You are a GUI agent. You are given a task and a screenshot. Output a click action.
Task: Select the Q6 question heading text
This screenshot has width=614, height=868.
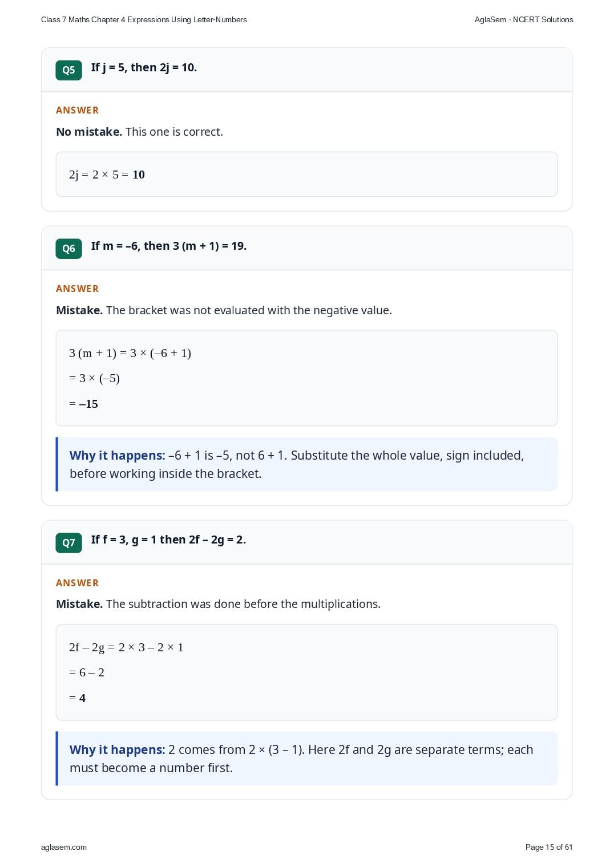[169, 246]
